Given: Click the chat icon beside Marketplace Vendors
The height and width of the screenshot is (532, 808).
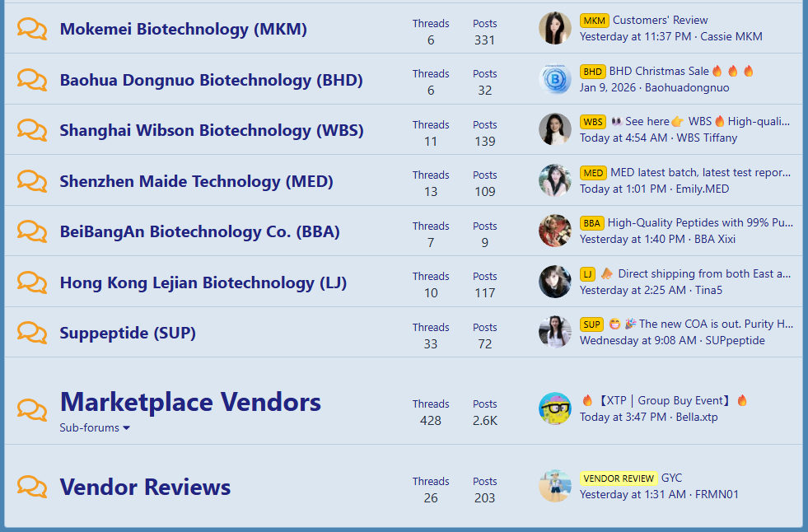Looking at the screenshot, I should pos(32,410).
